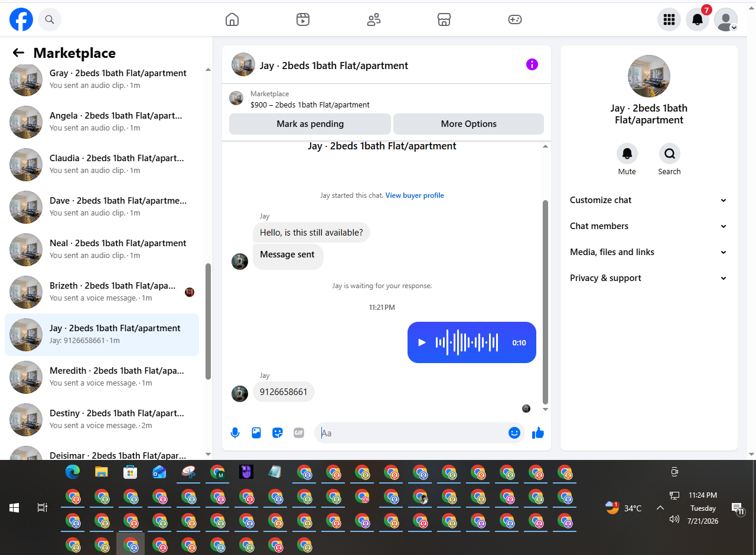Select the Jay conversation in the list
This screenshot has height=555, width=756.
pos(102,335)
